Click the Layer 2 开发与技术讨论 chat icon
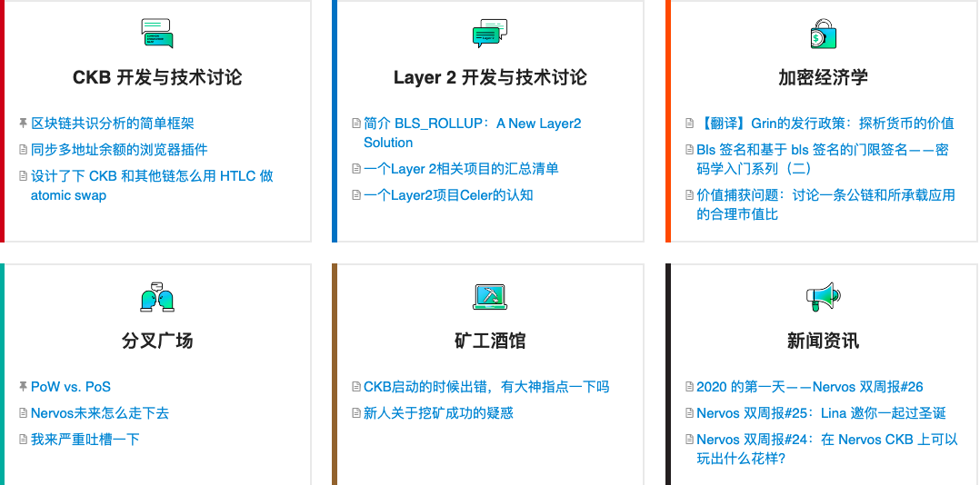Image resolution: width=980 pixels, height=485 pixels. [490, 34]
